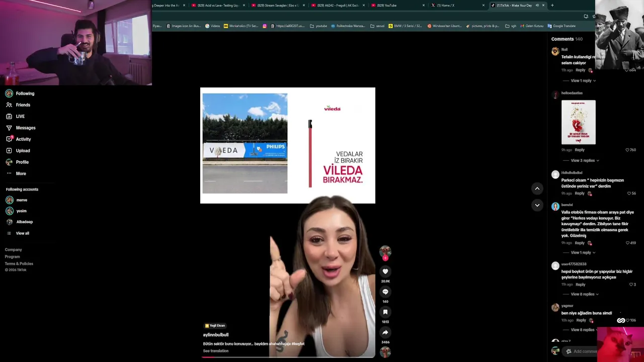This screenshot has width=644, height=362.
Task: Open the Yeşil Ekran effect tag
Action: click(215, 326)
